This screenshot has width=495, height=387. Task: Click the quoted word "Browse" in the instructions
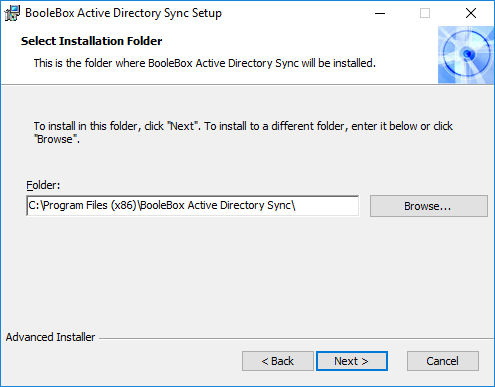55,139
